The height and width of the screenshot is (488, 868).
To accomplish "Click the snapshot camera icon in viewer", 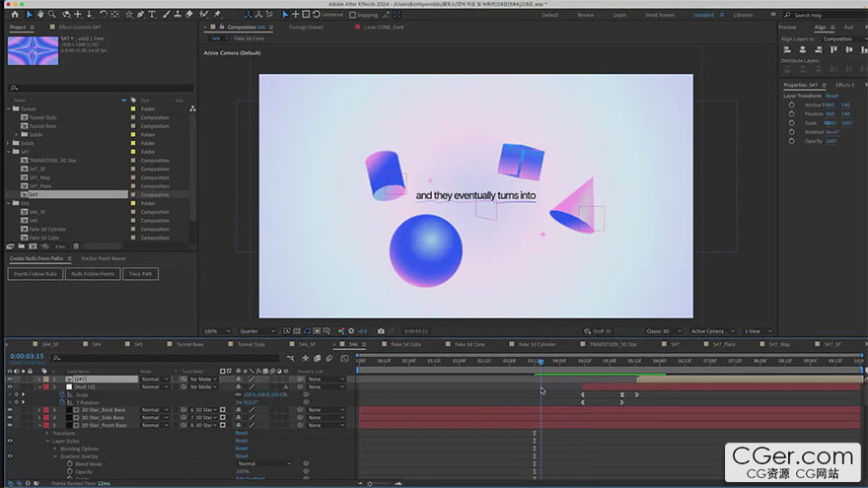I will click(x=381, y=331).
